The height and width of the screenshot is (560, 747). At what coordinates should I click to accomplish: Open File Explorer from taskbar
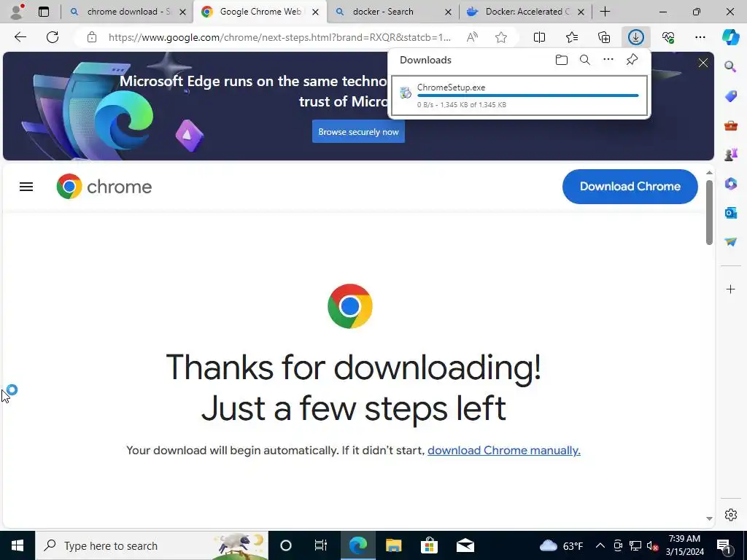(393, 545)
